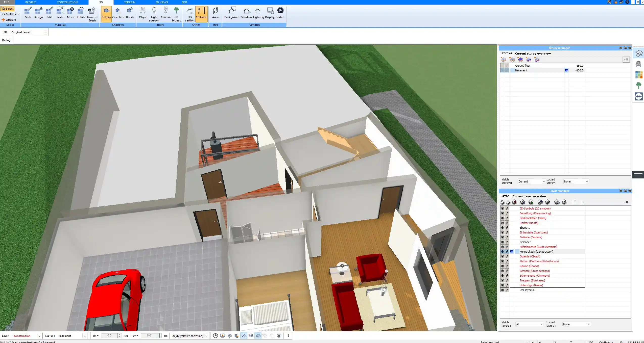Open the Visible storeys dropdown

pos(531,181)
